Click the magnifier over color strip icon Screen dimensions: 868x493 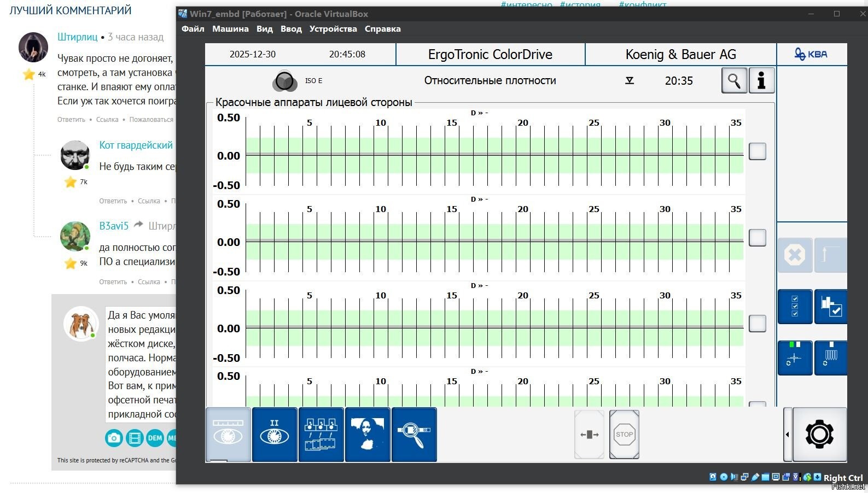click(414, 435)
